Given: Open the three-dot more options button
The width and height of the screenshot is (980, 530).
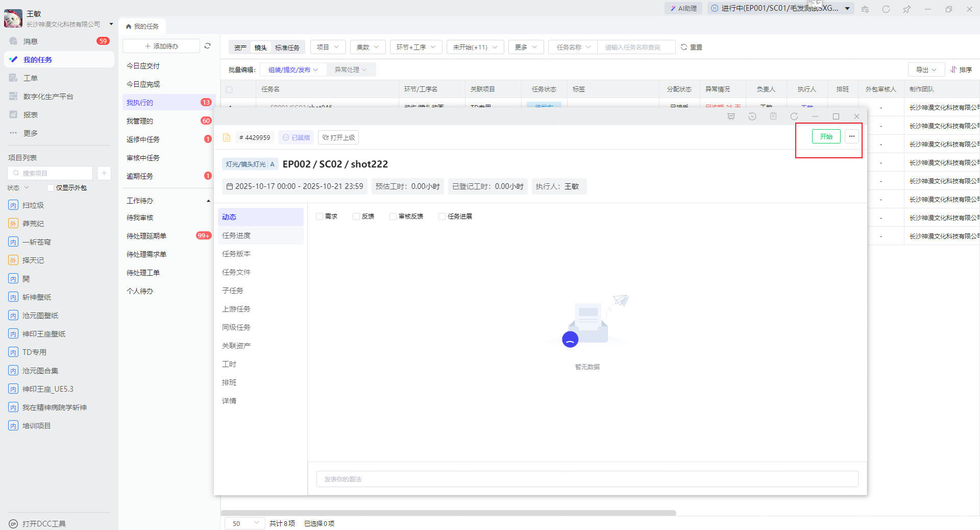Looking at the screenshot, I should (x=851, y=136).
